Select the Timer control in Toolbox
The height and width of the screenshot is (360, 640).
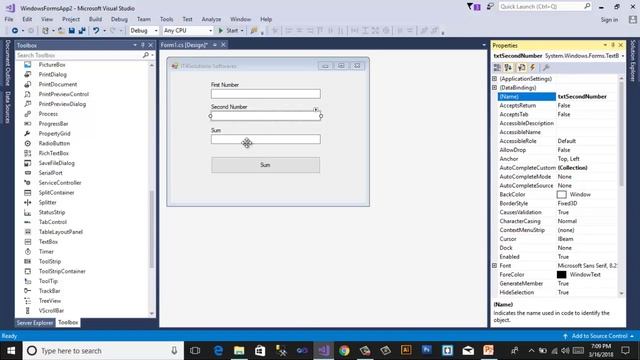click(x=46, y=251)
